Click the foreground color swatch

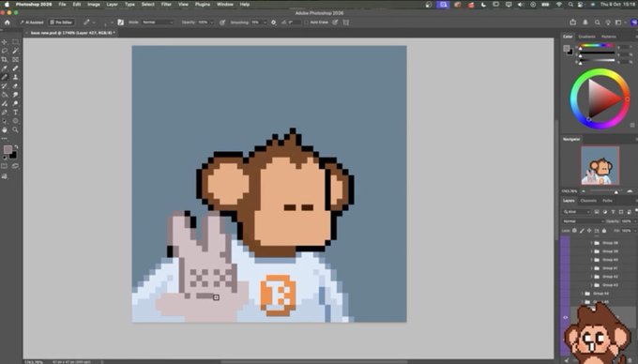(8, 150)
